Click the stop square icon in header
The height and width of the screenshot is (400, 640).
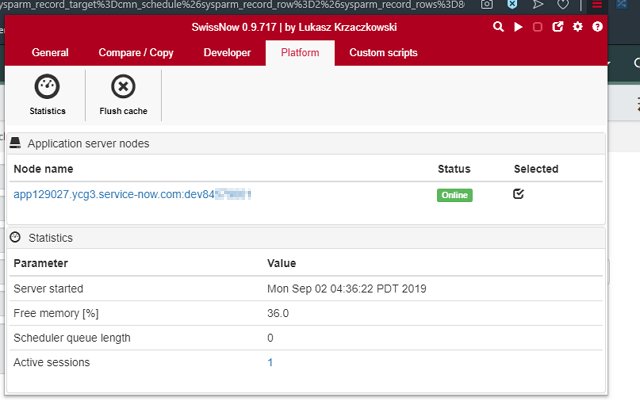(538, 27)
